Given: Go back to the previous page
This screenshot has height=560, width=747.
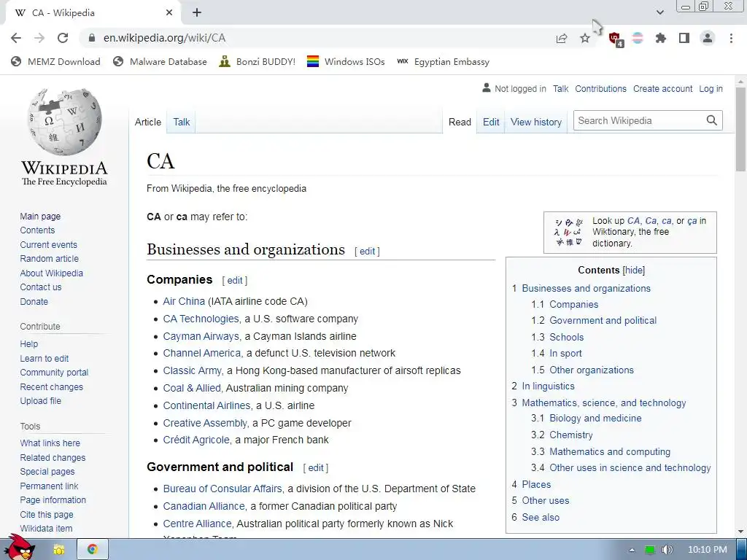Looking at the screenshot, I should click(x=16, y=38).
